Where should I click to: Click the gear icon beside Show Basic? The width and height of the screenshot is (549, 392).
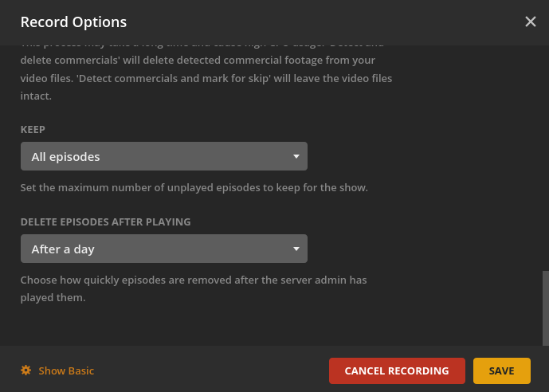[x=26, y=370]
